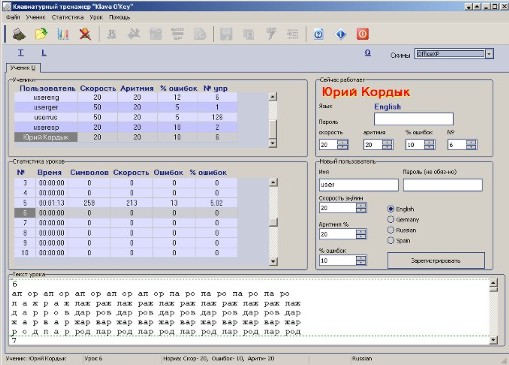Viewport: 509px width, 365px height.
Task: Select the usereng row in users table
Action: click(126, 97)
